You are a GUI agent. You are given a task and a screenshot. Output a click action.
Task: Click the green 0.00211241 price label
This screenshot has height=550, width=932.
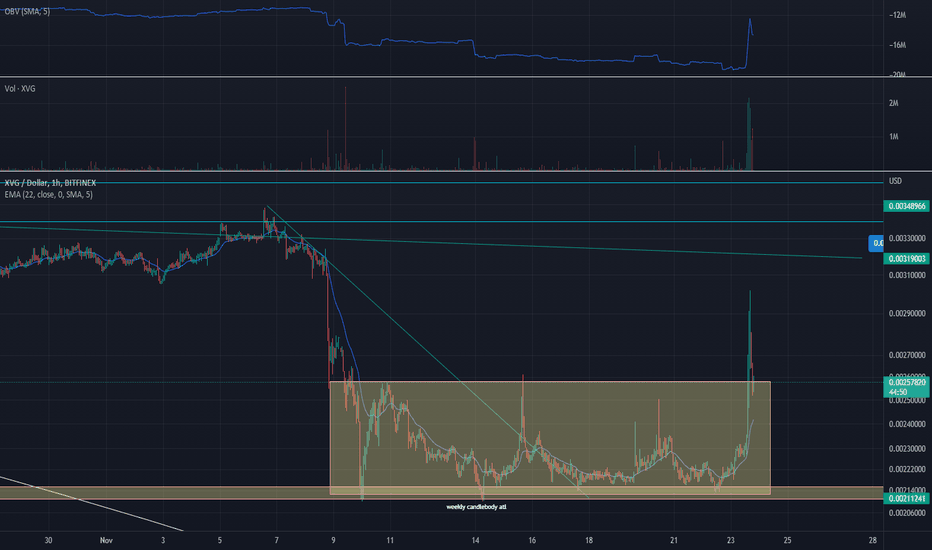point(907,498)
